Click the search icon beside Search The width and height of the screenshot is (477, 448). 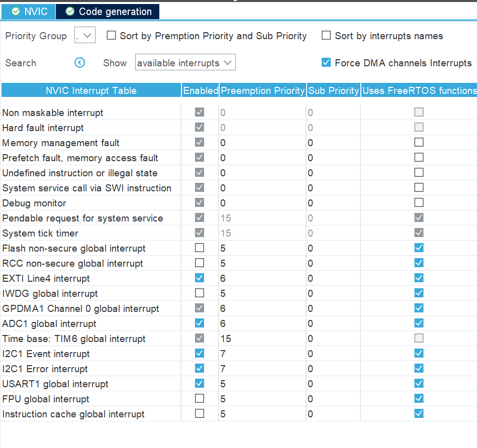80,63
